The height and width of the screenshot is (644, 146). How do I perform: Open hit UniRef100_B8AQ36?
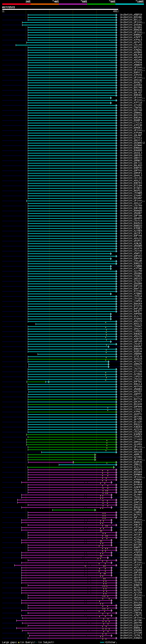click(x=131, y=30)
